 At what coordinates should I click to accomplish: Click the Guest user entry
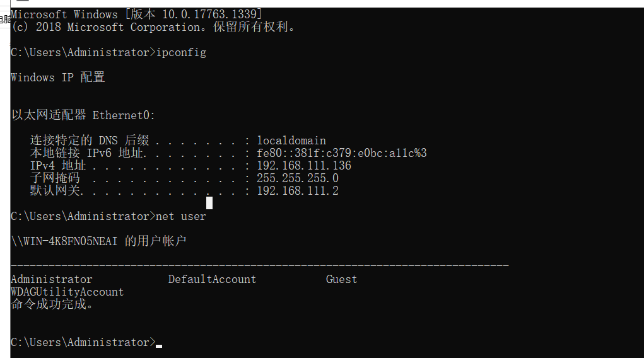pyautogui.click(x=341, y=280)
